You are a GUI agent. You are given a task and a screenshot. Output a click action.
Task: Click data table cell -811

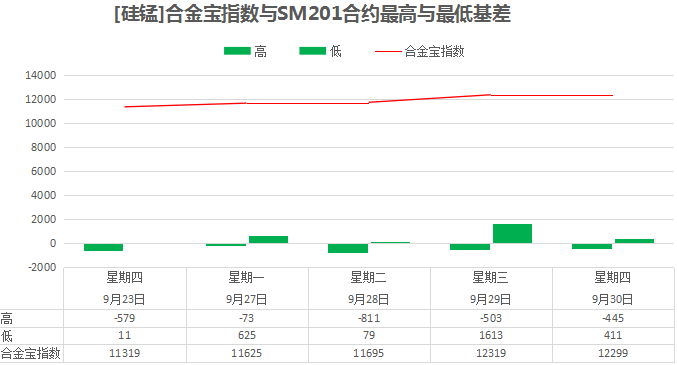point(369,318)
